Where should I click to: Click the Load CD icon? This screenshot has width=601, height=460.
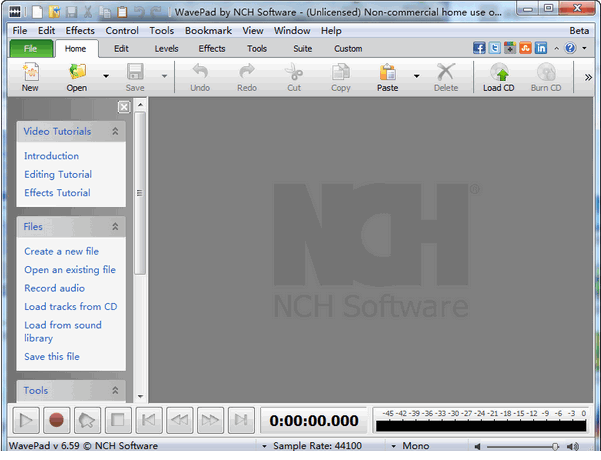[499, 72]
